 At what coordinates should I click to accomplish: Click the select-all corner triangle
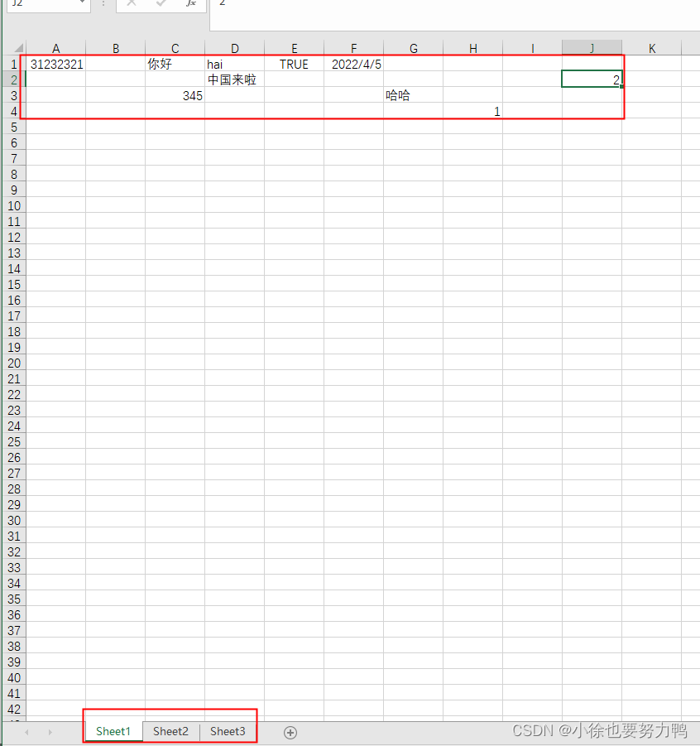point(17,48)
